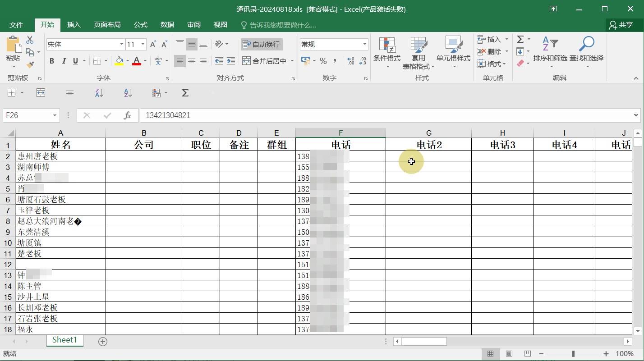Apply the red Font Color A icon
644x361 pixels.
pyautogui.click(x=136, y=61)
